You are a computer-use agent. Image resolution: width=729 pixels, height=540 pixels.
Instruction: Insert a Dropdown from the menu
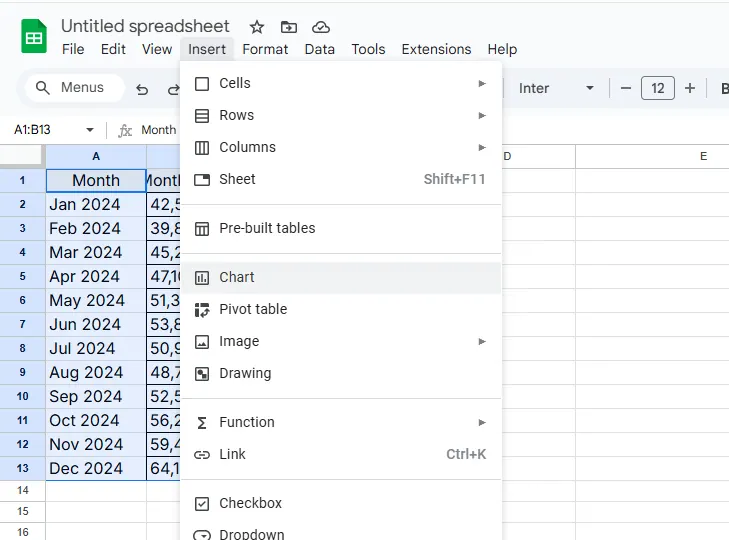(251, 533)
